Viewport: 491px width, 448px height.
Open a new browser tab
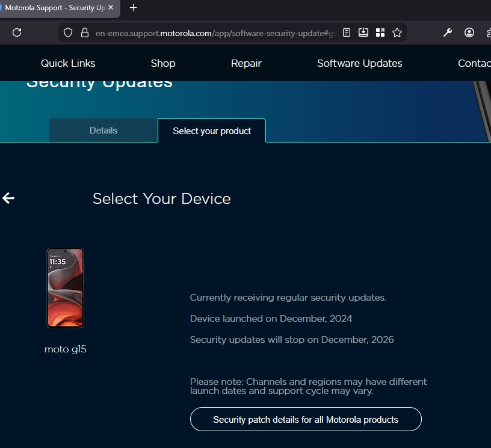[x=134, y=8]
